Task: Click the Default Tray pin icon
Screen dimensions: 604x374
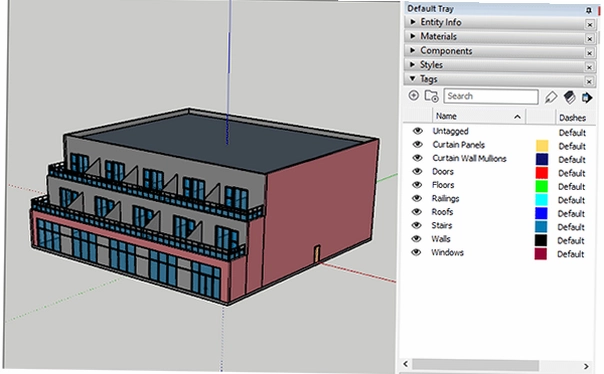Action: coord(589,10)
